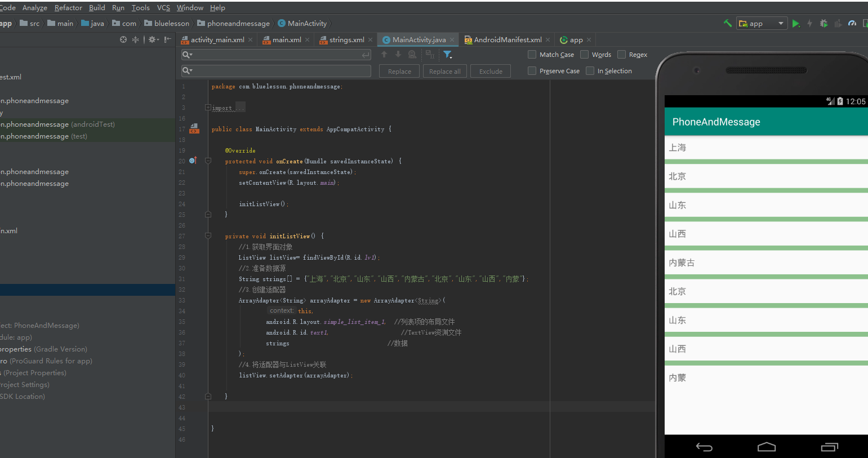Open the Refactor menu
868x458 pixels.
(x=68, y=8)
